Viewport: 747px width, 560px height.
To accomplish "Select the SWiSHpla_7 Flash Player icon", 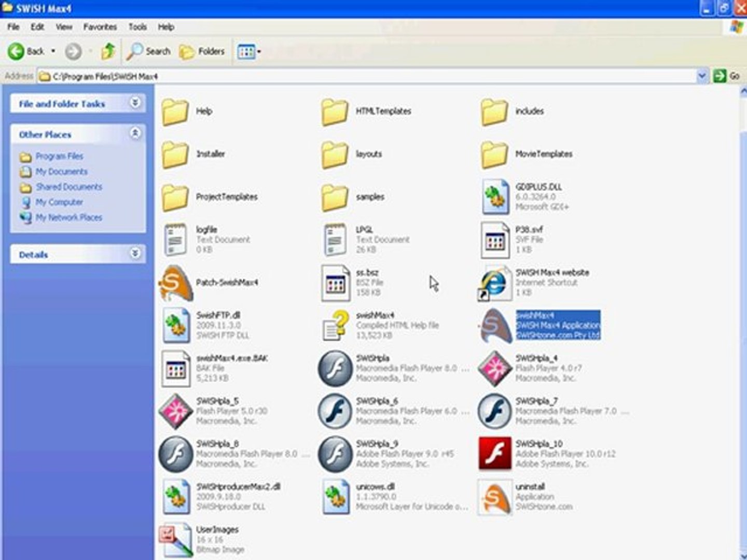I will tap(495, 412).
